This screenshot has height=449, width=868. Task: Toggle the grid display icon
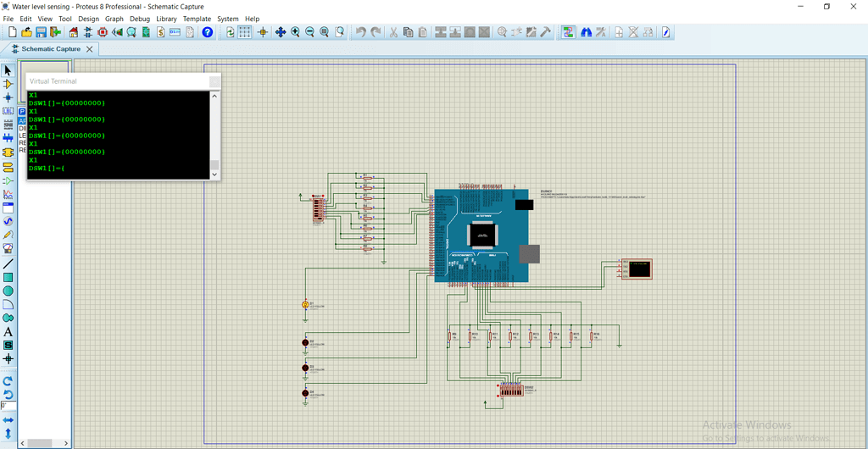pyautogui.click(x=244, y=32)
